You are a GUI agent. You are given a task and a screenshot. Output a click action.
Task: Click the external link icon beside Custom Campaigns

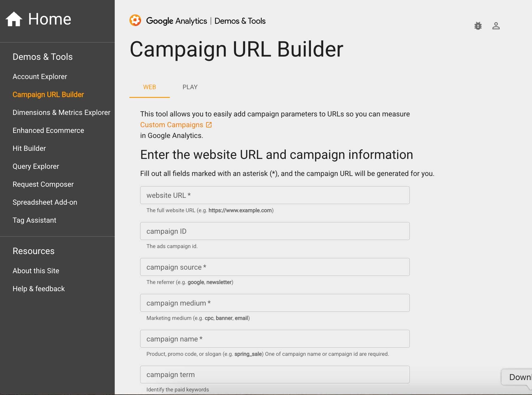(209, 125)
